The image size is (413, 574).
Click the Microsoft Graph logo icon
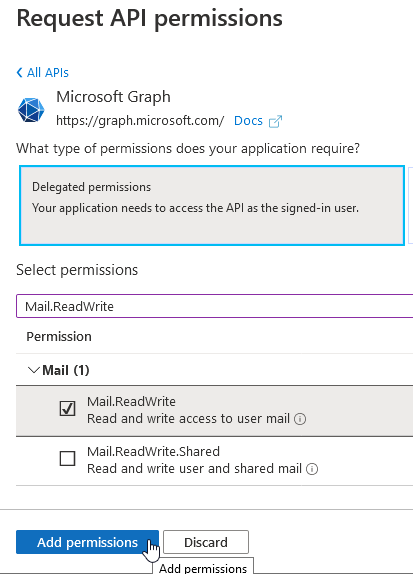pyautogui.click(x=31, y=110)
